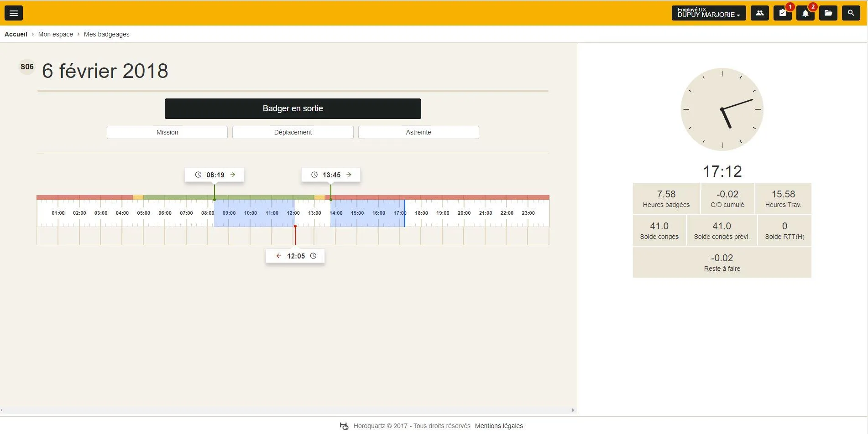
Task: Click clock icon in the 12:05 label
Action: (314, 256)
